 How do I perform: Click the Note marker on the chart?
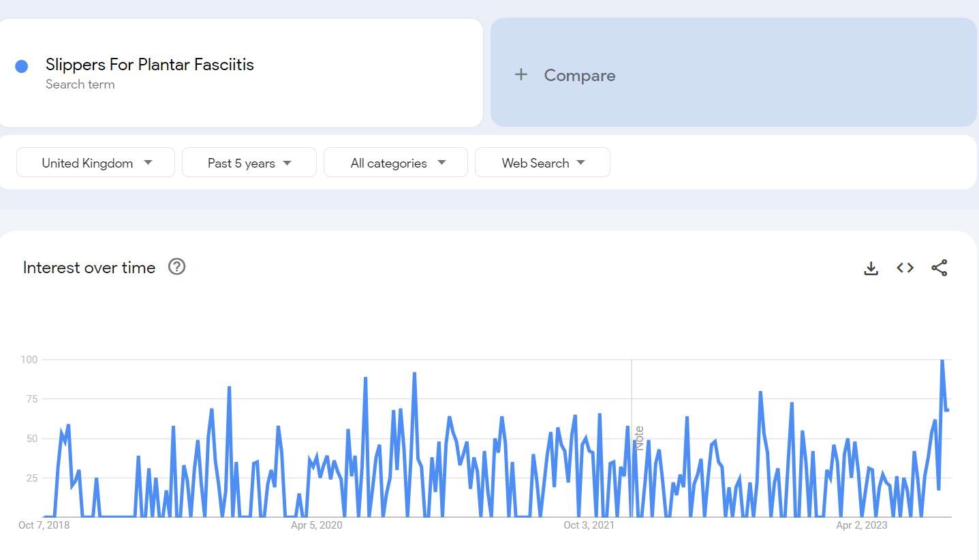639,438
